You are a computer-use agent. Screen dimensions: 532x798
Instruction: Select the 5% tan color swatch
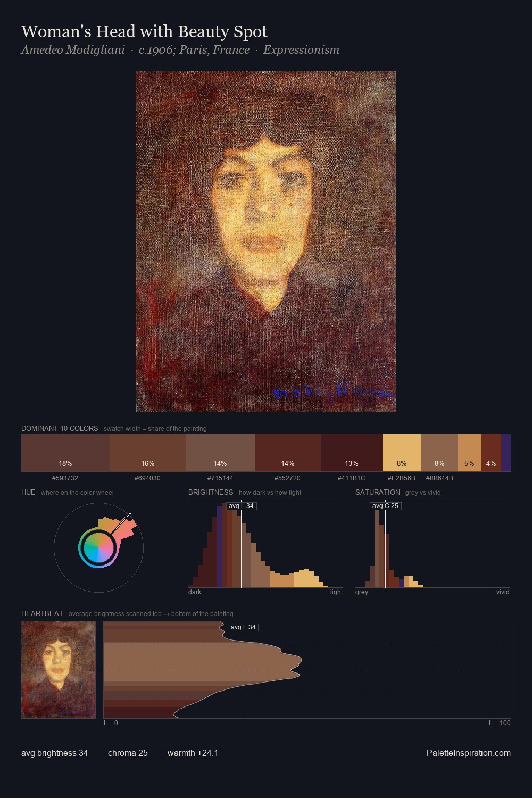(x=470, y=453)
